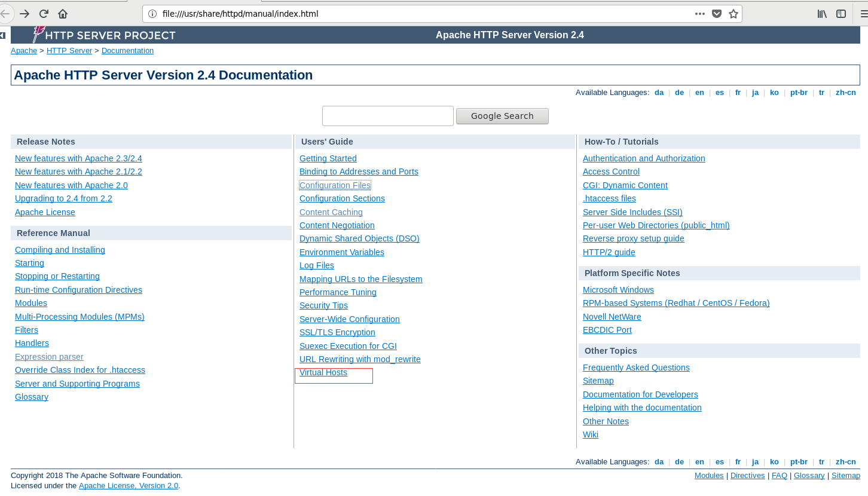The height and width of the screenshot is (496, 868).
Task: Open Expression parser link
Action: click(x=49, y=357)
